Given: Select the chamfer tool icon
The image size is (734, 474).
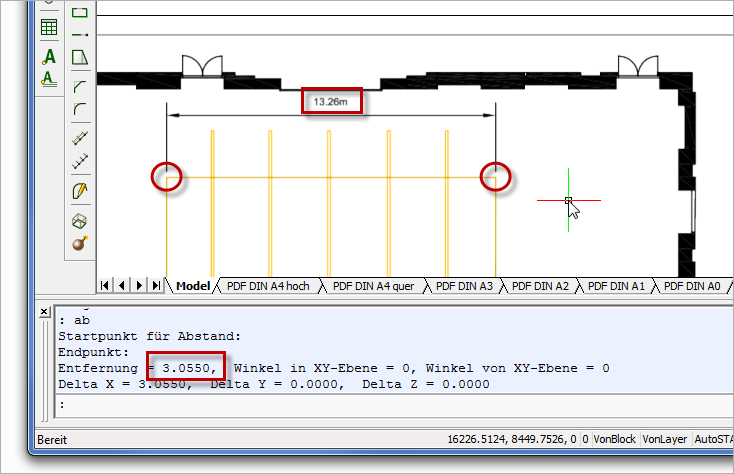Looking at the screenshot, I should pyautogui.click(x=80, y=84).
